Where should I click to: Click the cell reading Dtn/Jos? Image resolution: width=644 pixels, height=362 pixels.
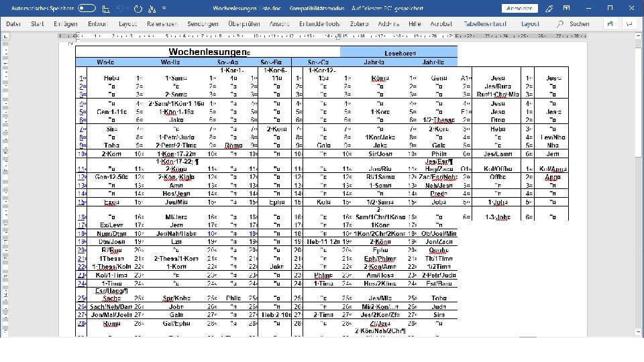[x=112, y=242]
